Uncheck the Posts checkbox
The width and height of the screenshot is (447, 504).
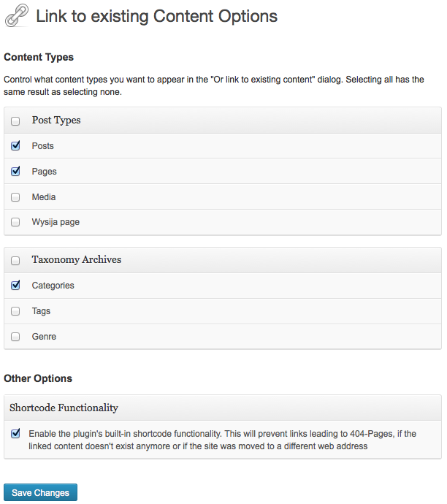[x=15, y=145]
